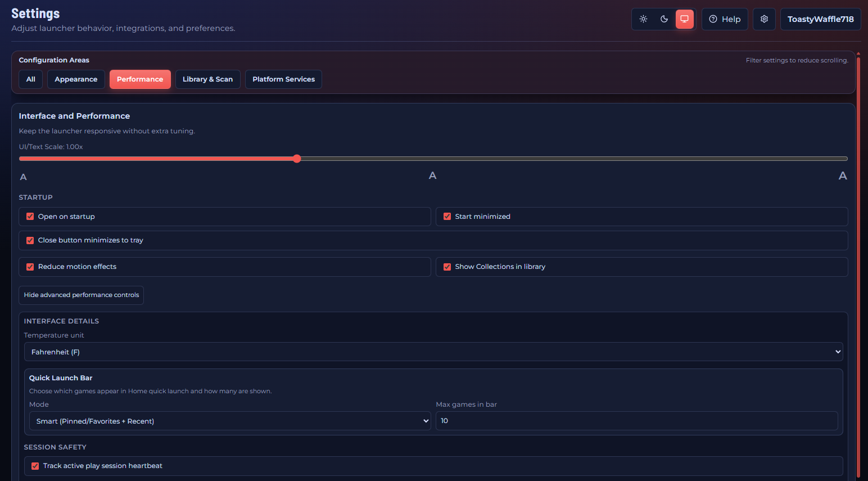Viewport: 868px width, 481px height.
Task: Open the Help button
Action: click(725, 19)
